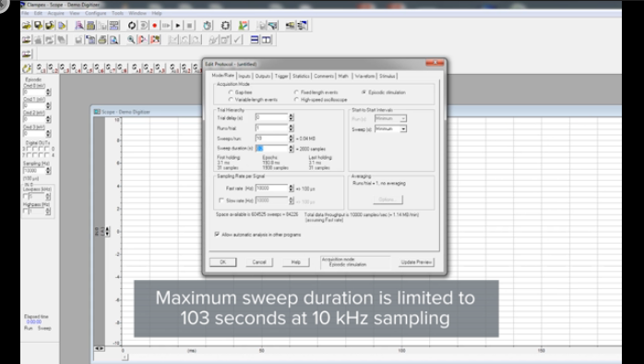Viewport: 644px width, 364px height.
Task: Open the Sweep (s) interval dropdown
Action: pos(403,128)
